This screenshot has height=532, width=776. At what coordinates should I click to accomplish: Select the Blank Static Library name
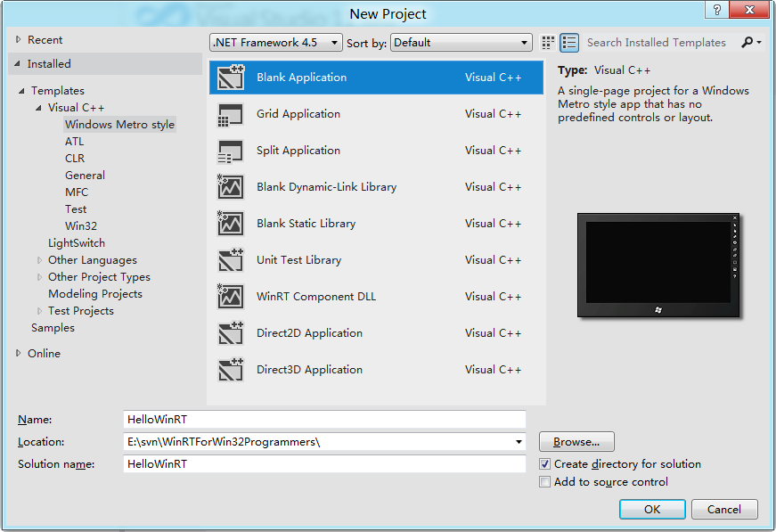pos(306,224)
